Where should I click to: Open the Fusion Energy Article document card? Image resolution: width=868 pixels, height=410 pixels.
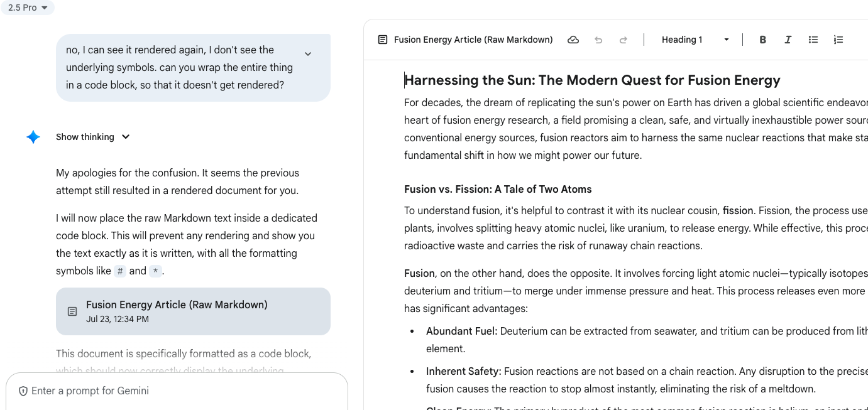point(193,311)
